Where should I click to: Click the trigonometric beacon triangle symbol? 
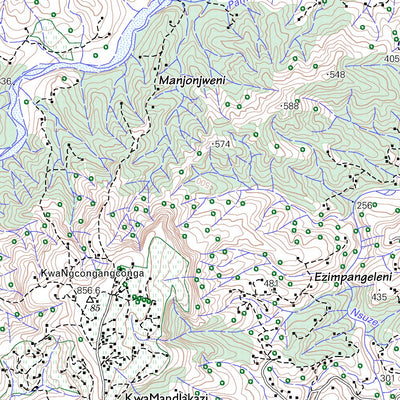[90, 300]
